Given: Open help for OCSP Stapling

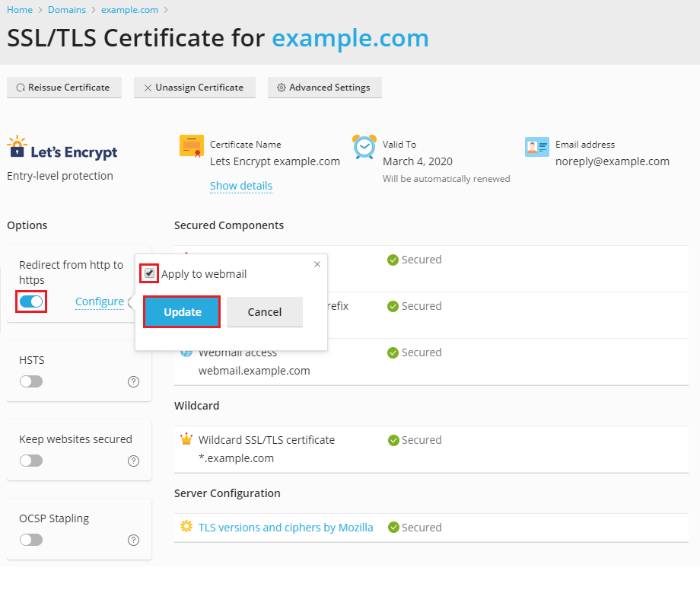Looking at the screenshot, I should click(x=134, y=540).
